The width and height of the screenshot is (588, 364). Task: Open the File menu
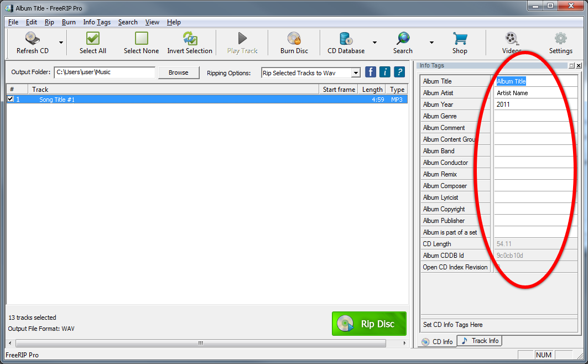13,22
